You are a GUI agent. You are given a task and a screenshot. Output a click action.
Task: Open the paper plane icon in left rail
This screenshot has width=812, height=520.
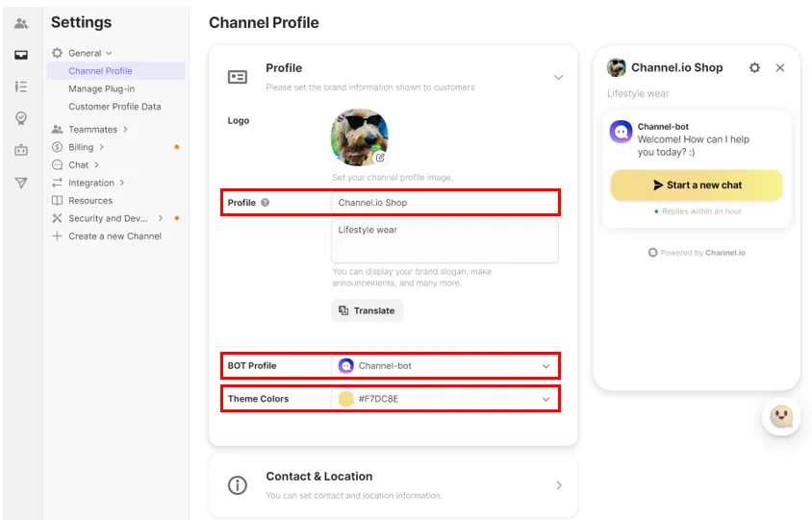click(21, 183)
